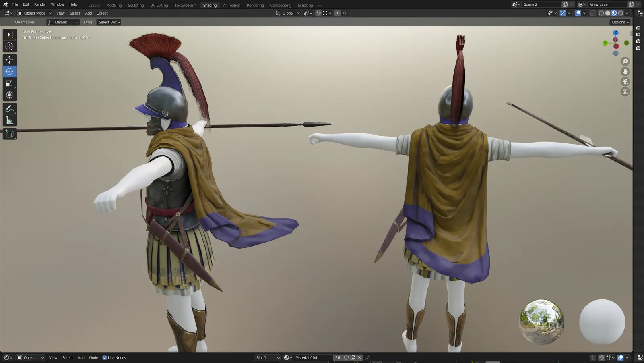Open the pivot point dropdown
Image resolution: width=644 pixels, height=363 pixels.
(308, 13)
